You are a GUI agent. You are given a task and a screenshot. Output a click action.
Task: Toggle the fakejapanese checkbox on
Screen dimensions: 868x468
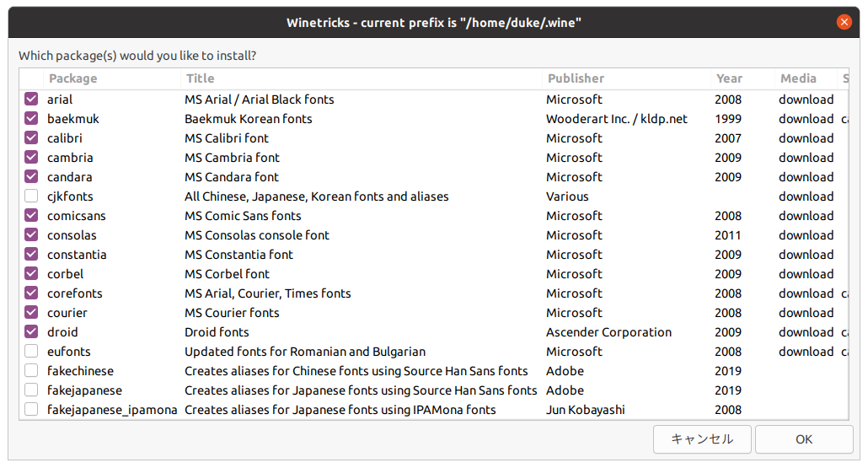coord(31,390)
